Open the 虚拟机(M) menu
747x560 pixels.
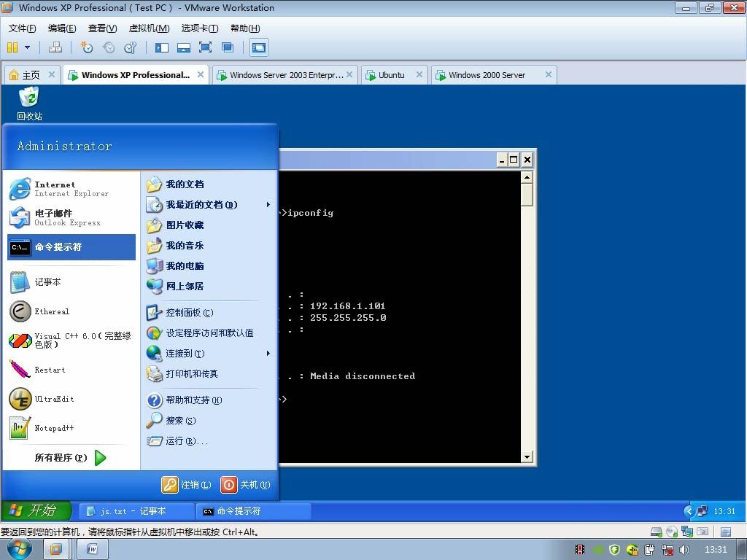tap(149, 28)
